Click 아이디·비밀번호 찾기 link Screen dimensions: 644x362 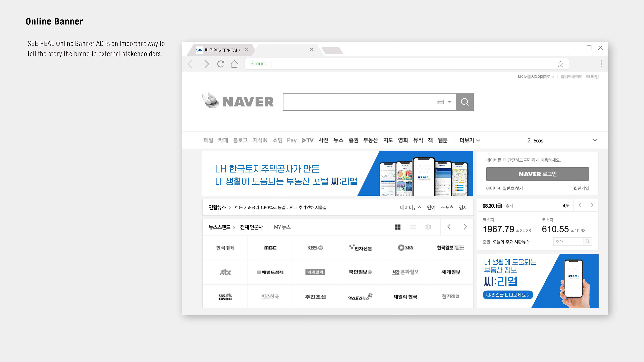504,188
